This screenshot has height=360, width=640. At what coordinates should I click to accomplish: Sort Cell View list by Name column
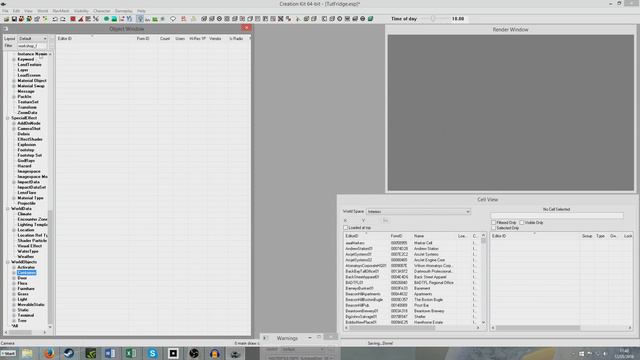tap(434, 236)
